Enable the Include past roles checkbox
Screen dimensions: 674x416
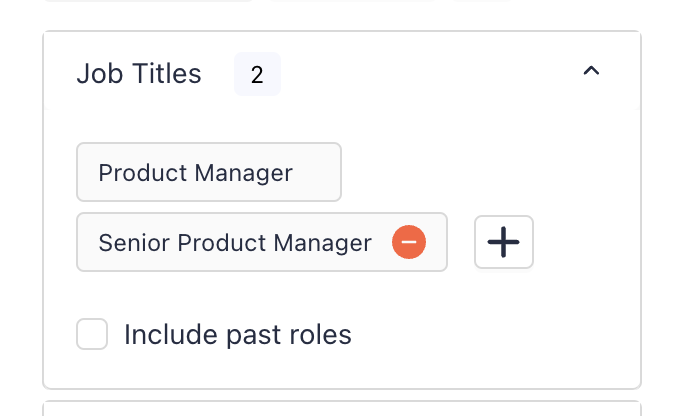pos(92,334)
